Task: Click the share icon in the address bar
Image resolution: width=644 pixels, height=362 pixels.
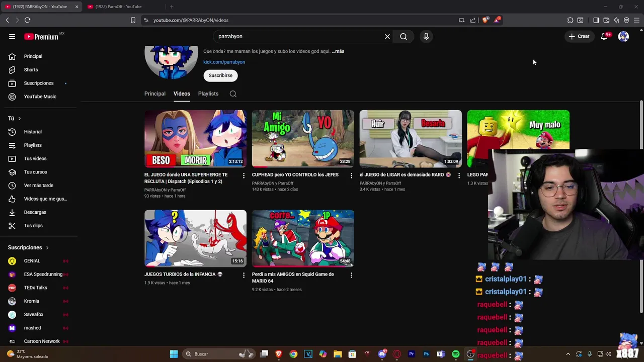Action: tap(473, 20)
